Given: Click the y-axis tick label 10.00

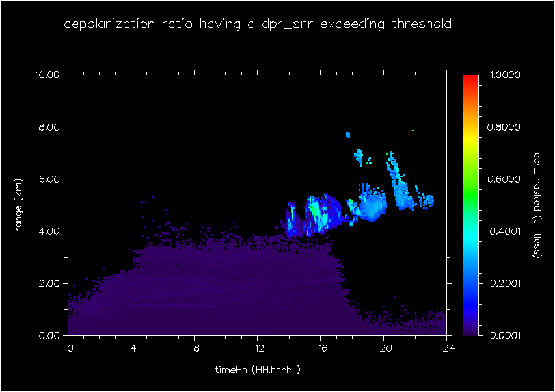Looking at the screenshot, I should 47,75.
